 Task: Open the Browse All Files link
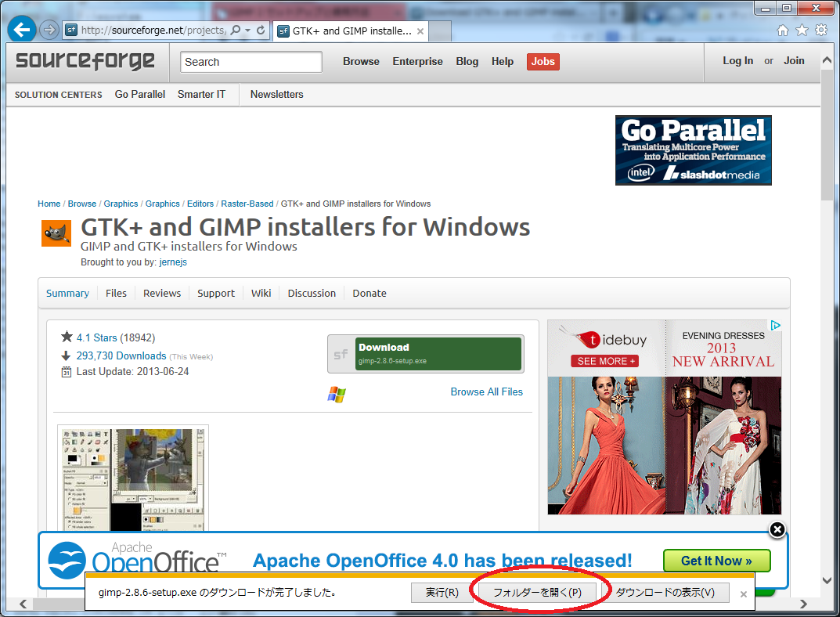point(486,392)
